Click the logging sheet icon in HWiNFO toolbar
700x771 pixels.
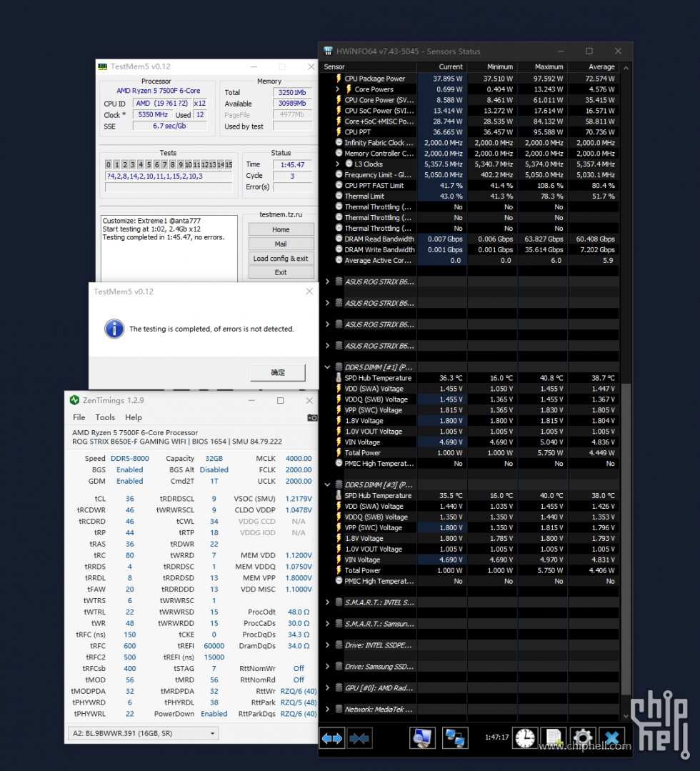(x=554, y=738)
